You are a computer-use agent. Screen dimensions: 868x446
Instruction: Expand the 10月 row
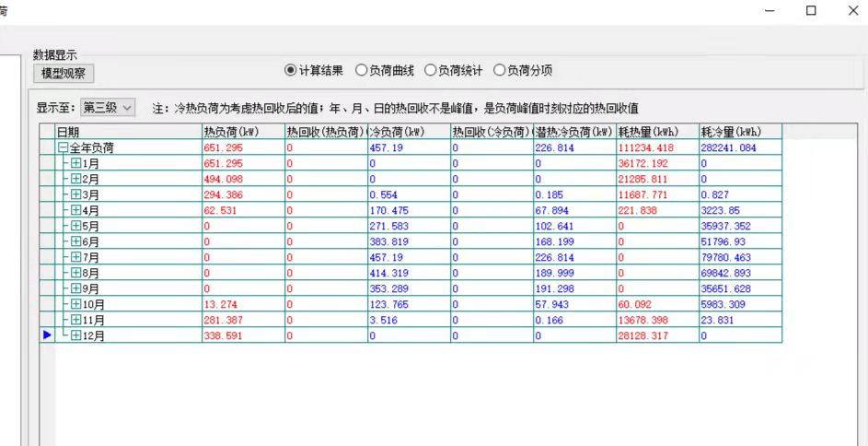75,304
